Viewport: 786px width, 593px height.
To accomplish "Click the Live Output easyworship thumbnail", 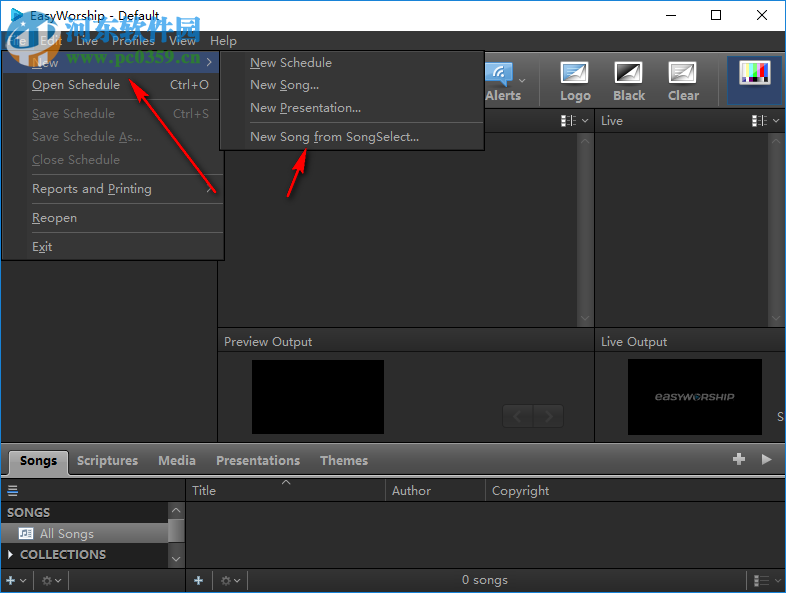I will [x=695, y=397].
